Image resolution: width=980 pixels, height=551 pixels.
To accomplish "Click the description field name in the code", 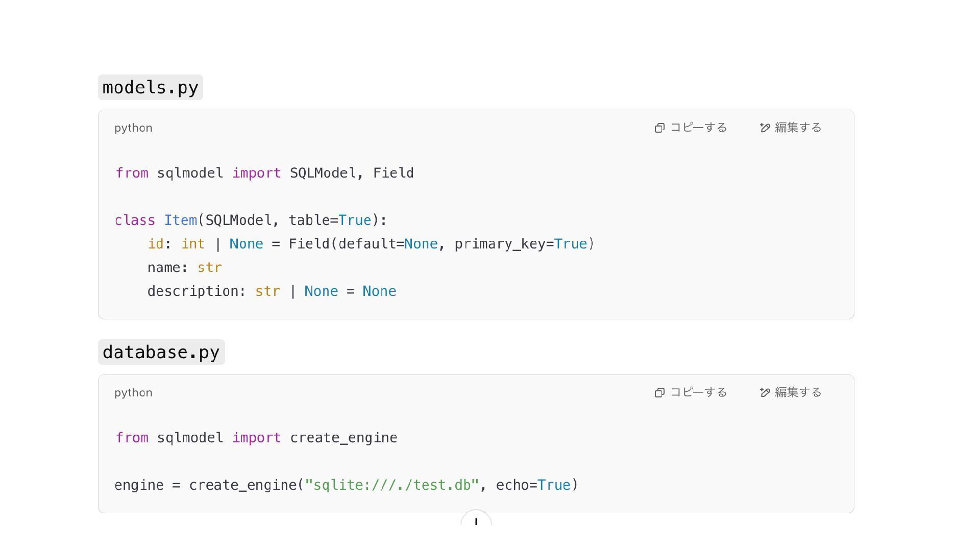I will coord(193,291).
